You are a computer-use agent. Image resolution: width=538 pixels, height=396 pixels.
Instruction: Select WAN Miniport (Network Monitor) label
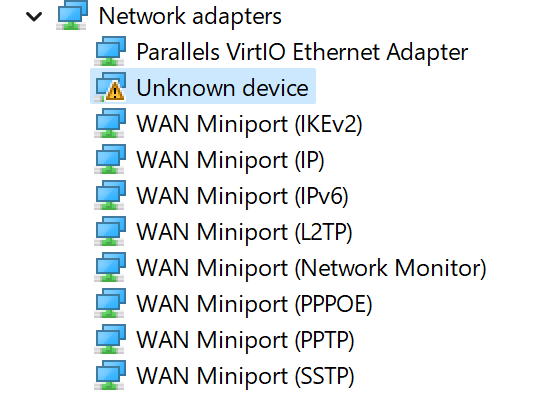(x=312, y=268)
